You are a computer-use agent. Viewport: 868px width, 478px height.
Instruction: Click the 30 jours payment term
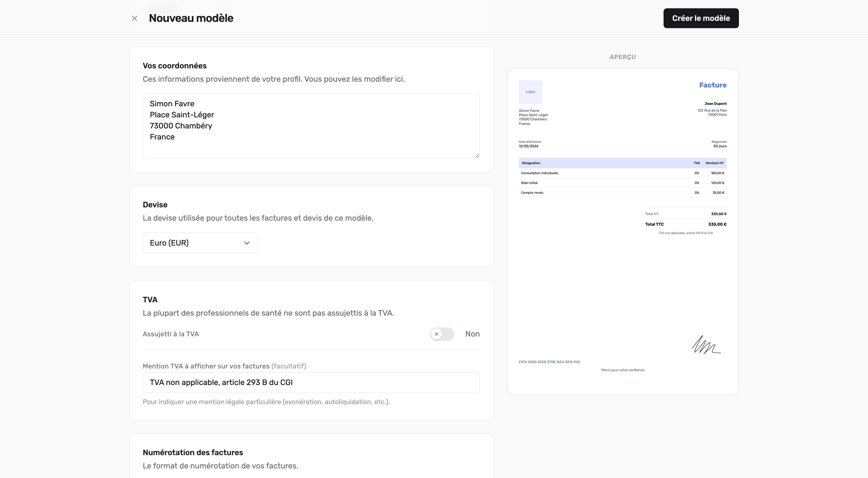[720, 146]
